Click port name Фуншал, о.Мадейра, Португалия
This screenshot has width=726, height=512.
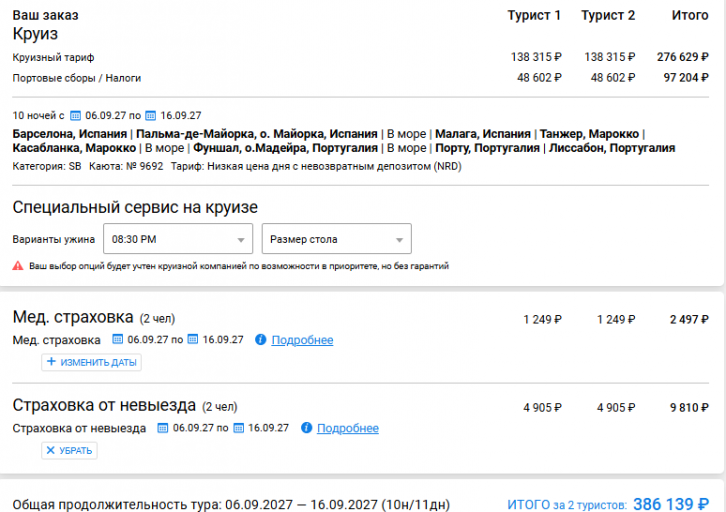point(285,148)
